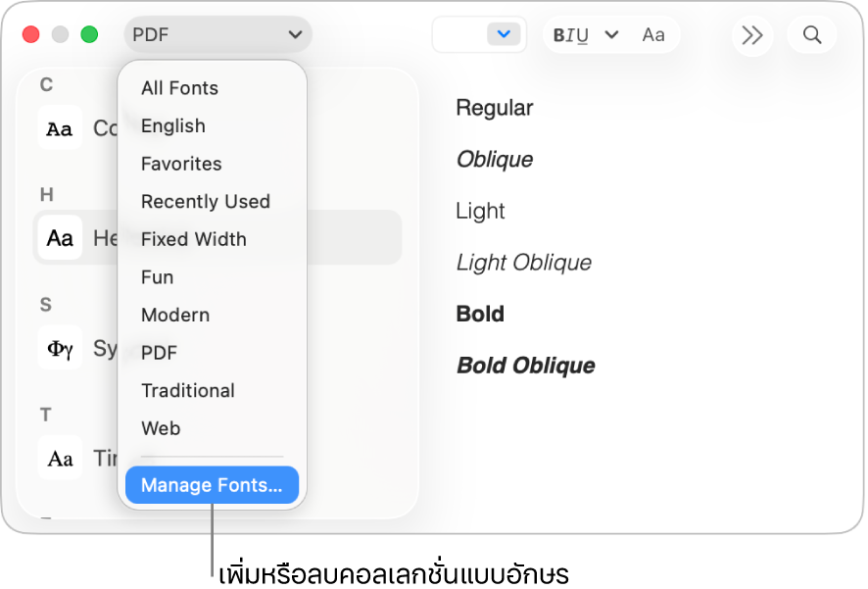The image size is (868, 589).
Task: Select the Courier font preview icon
Action: [60, 128]
